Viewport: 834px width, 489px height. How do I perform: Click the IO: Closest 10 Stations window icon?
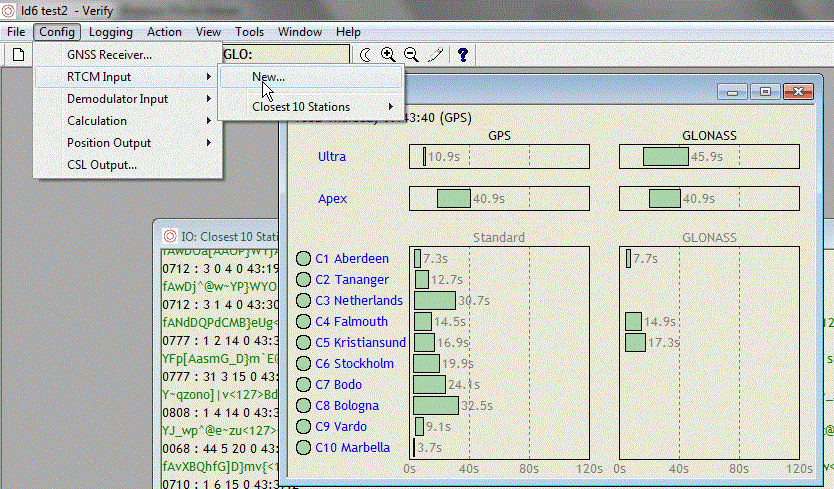click(x=170, y=236)
